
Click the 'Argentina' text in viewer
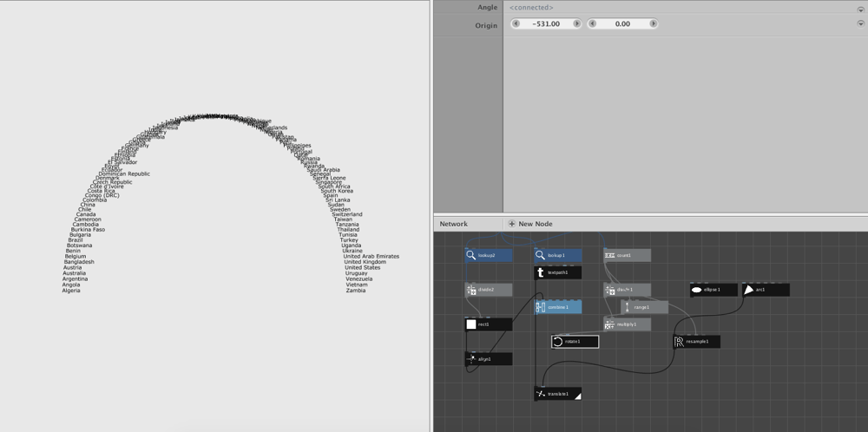click(75, 279)
